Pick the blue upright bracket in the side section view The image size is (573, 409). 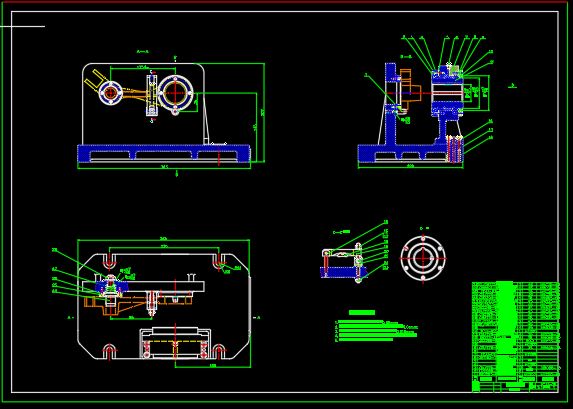pyautogui.click(x=392, y=105)
